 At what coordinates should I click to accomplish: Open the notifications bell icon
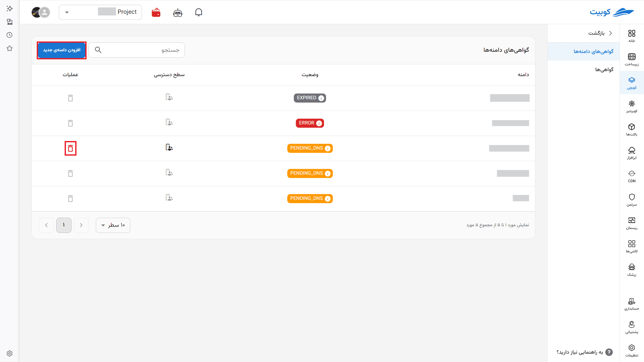[x=198, y=12]
